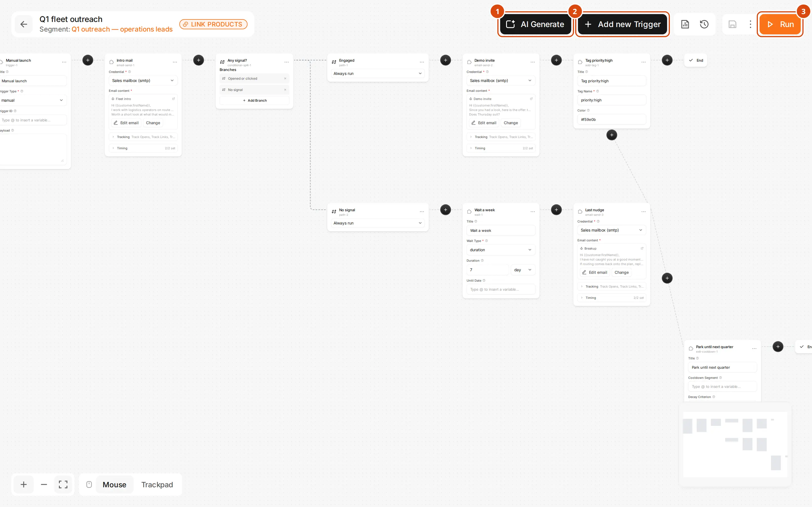
Task: Click the canvas minimap thumbnail
Action: coord(735,444)
